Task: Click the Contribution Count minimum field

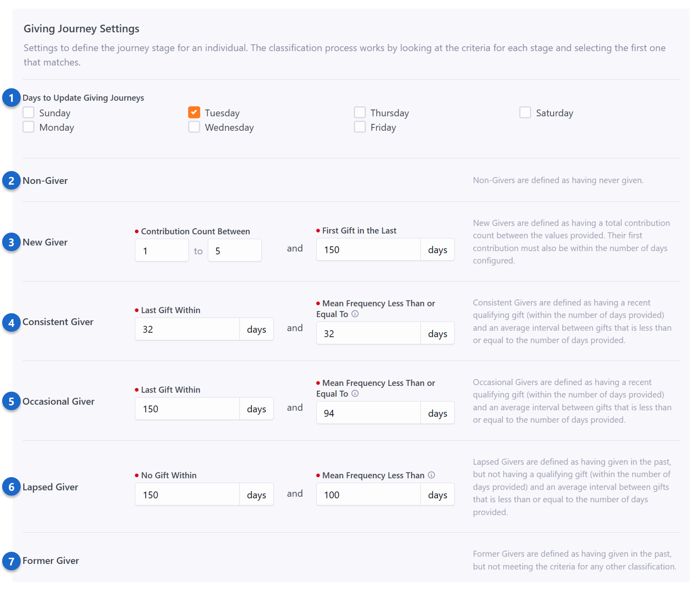Action: (x=162, y=250)
